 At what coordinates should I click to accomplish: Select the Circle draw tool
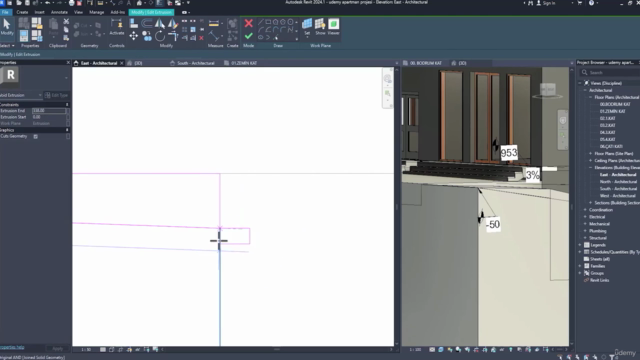pyautogui.click(x=290, y=22)
